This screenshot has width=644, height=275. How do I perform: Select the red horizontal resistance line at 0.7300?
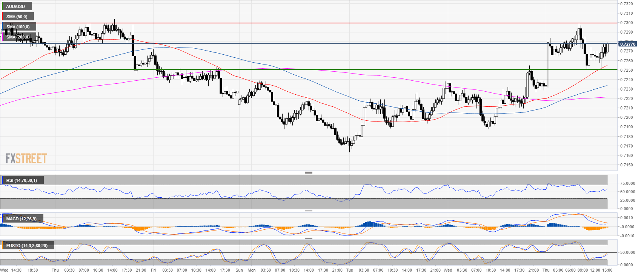click(x=302, y=23)
